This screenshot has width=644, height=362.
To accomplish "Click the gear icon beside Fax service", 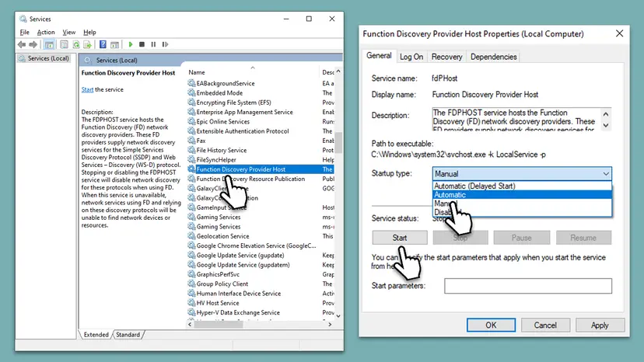I will point(191,141).
